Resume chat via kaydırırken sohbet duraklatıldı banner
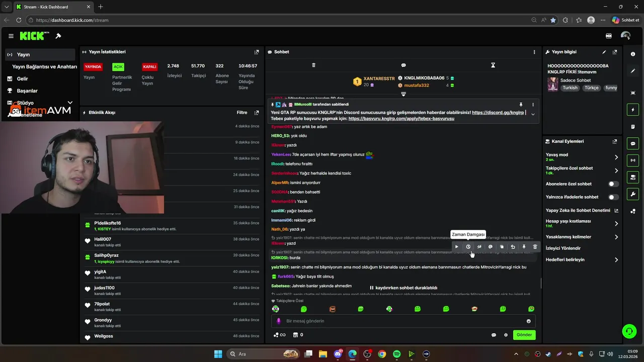The height and width of the screenshot is (362, 644). point(404,288)
